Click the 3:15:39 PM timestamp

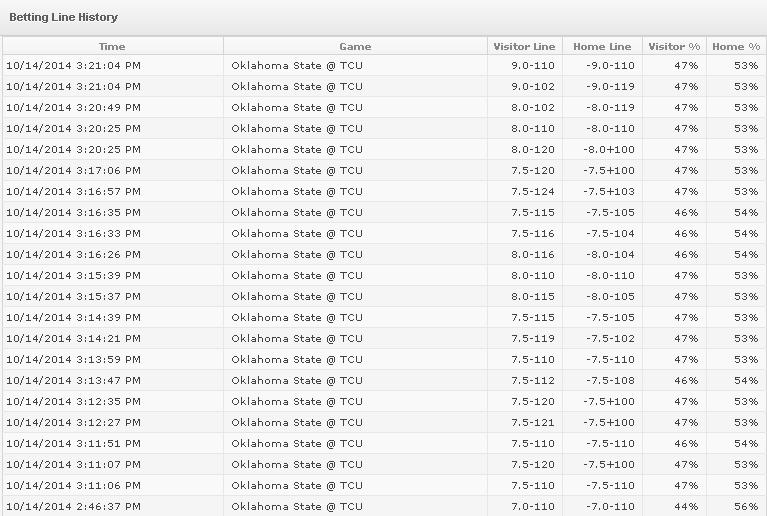[73, 276]
